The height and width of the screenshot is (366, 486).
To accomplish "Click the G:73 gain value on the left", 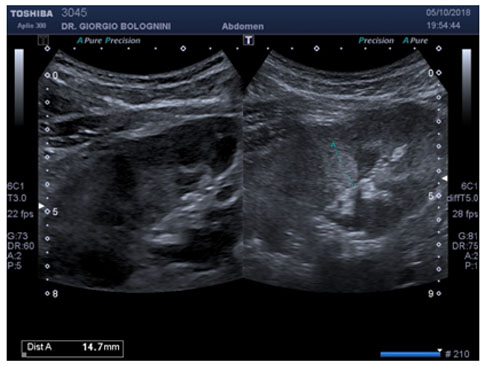I will point(18,236).
